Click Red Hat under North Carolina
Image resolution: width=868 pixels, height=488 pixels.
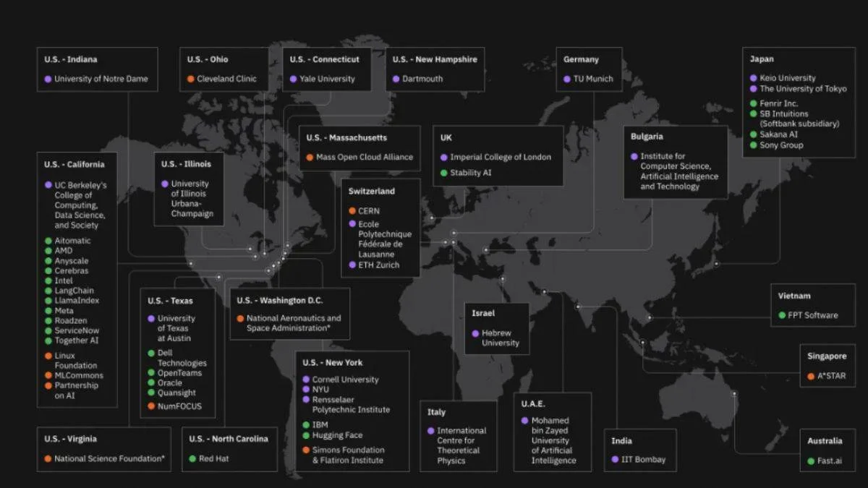[x=209, y=459]
